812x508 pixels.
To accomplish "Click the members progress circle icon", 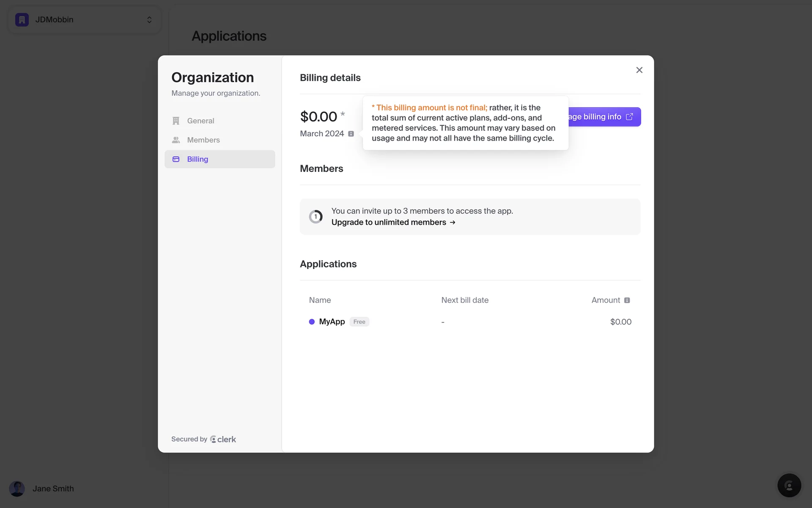I will tap(315, 217).
